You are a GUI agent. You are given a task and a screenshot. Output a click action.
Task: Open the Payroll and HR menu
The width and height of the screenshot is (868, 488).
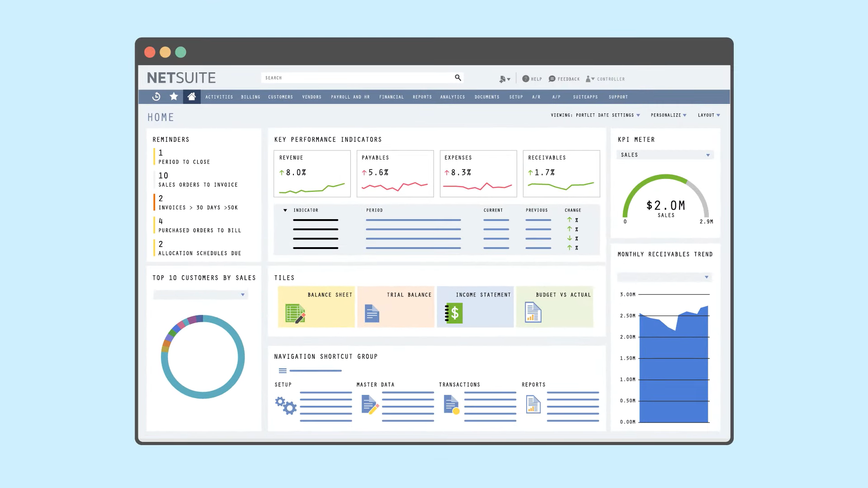pos(350,97)
